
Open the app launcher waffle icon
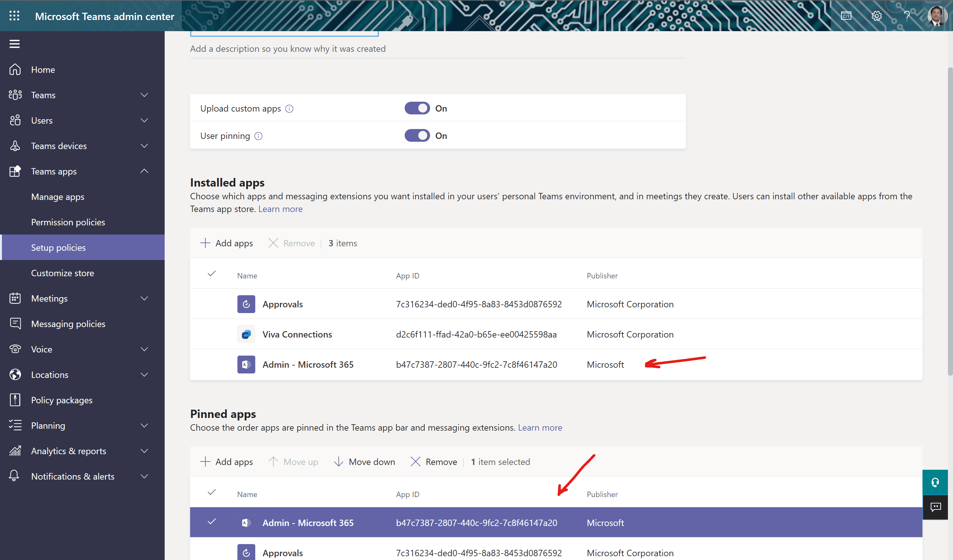click(x=14, y=16)
